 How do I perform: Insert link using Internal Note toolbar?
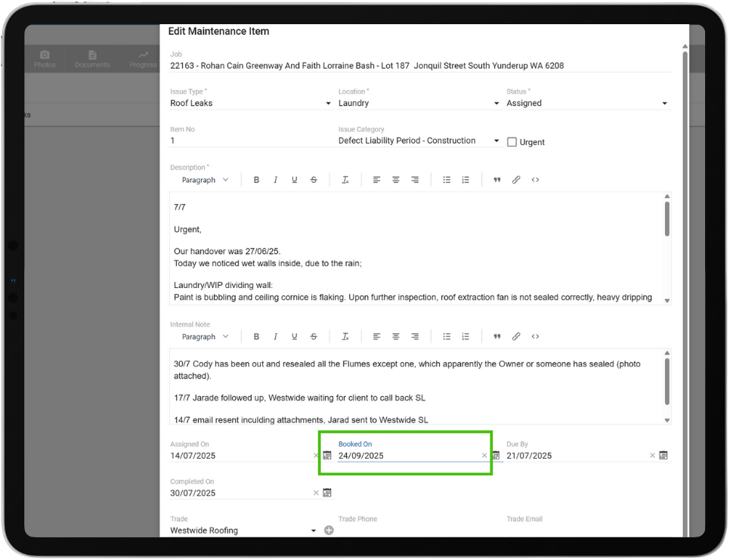(516, 337)
